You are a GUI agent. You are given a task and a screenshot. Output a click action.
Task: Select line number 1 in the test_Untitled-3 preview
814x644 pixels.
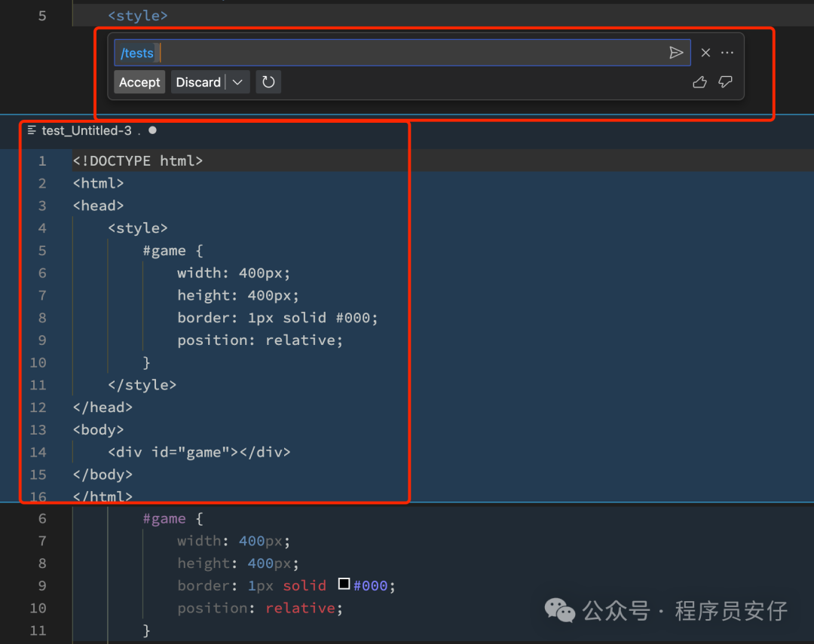coord(42,160)
